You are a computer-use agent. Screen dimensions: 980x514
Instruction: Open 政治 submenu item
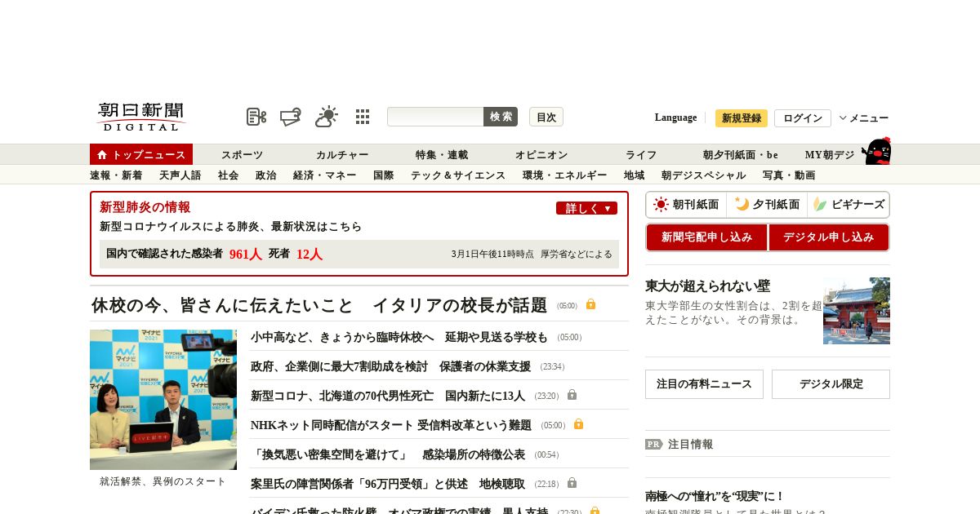(x=265, y=175)
